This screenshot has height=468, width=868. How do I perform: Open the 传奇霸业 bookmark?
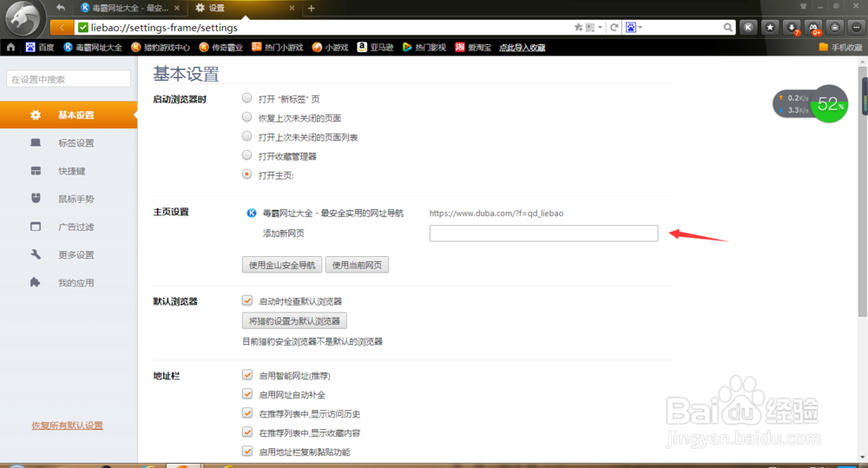[x=220, y=47]
